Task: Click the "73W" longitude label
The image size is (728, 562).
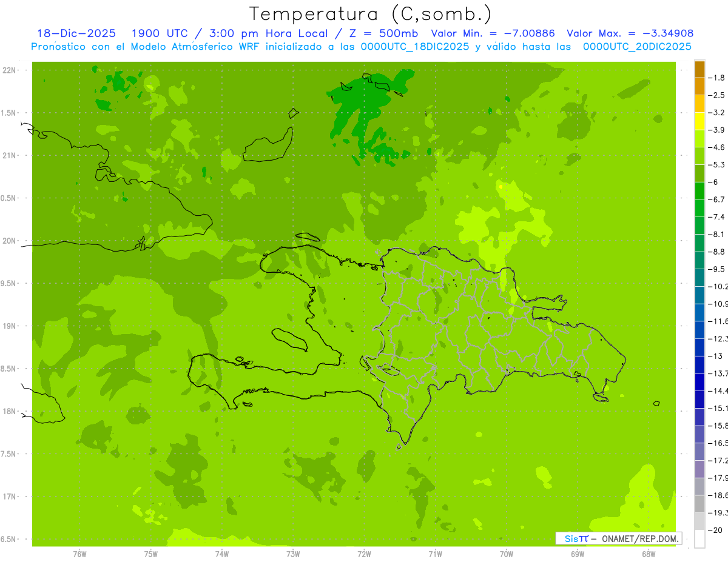Action: pyautogui.click(x=293, y=554)
